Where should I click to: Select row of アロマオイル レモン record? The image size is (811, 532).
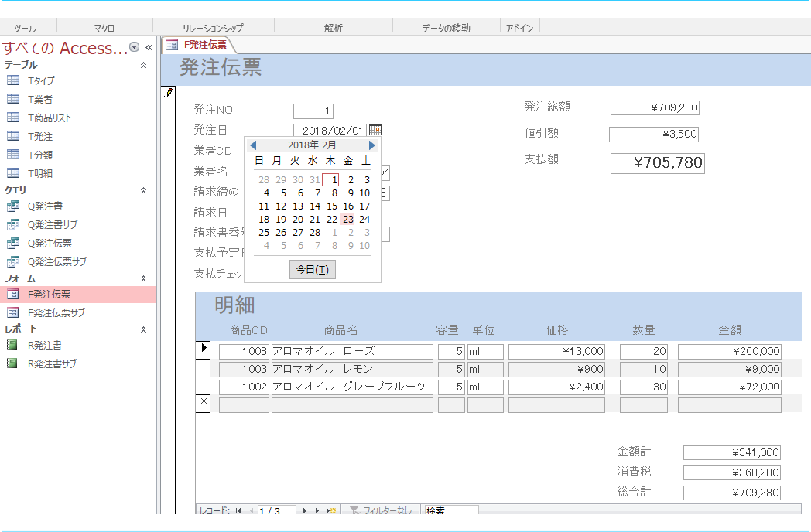(203, 369)
